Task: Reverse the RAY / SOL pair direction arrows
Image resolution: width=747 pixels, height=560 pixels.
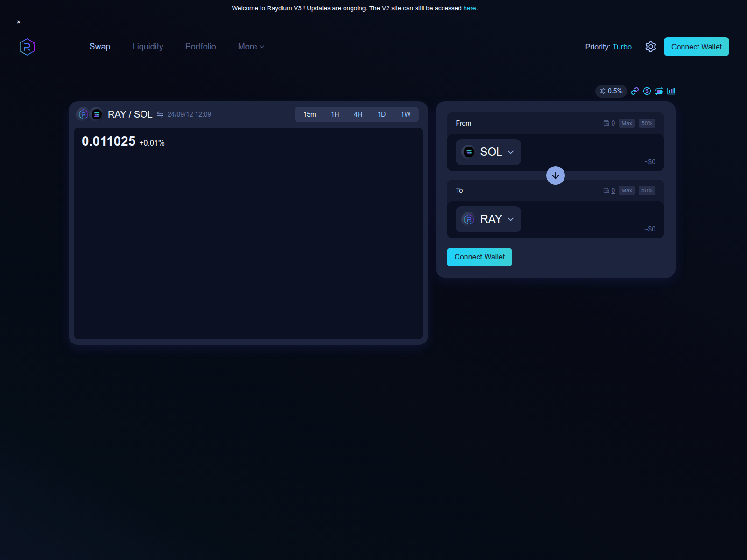Action: click(160, 114)
